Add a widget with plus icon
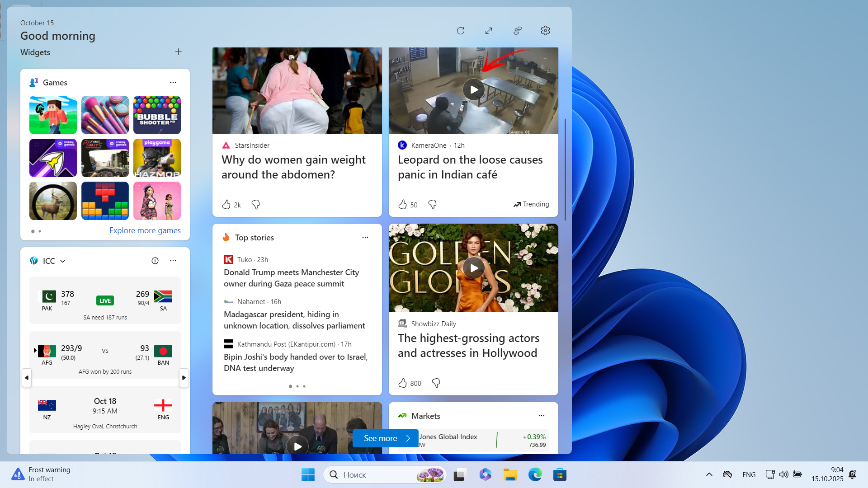Image resolution: width=868 pixels, height=488 pixels. tap(178, 52)
